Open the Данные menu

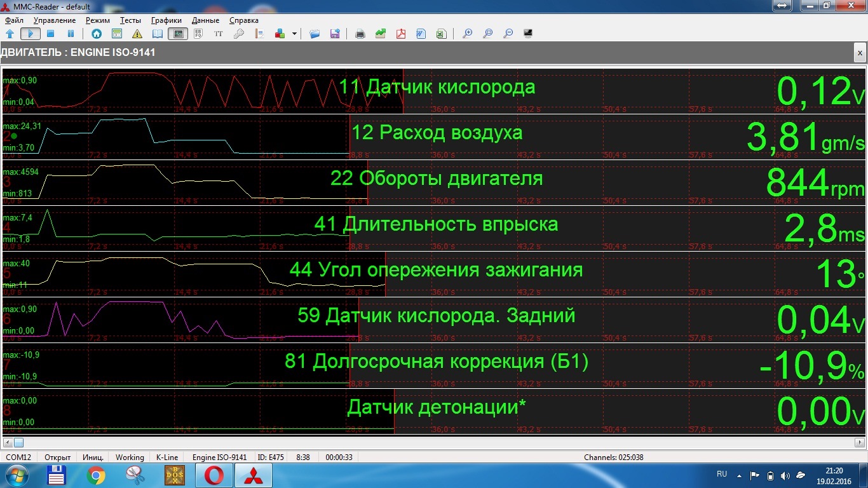tap(205, 20)
